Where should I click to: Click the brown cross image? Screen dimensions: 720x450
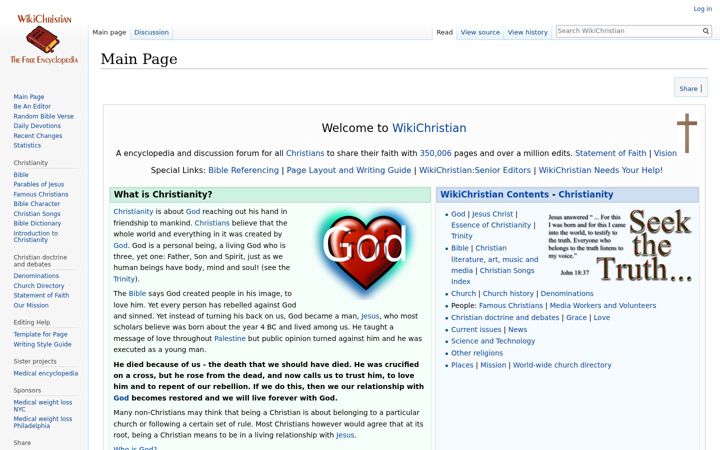pos(686,133)
